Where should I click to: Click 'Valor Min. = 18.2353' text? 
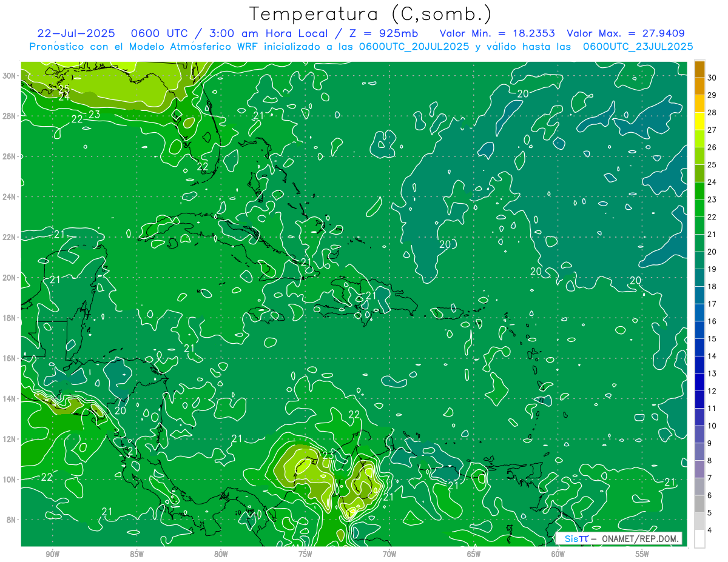497,33
